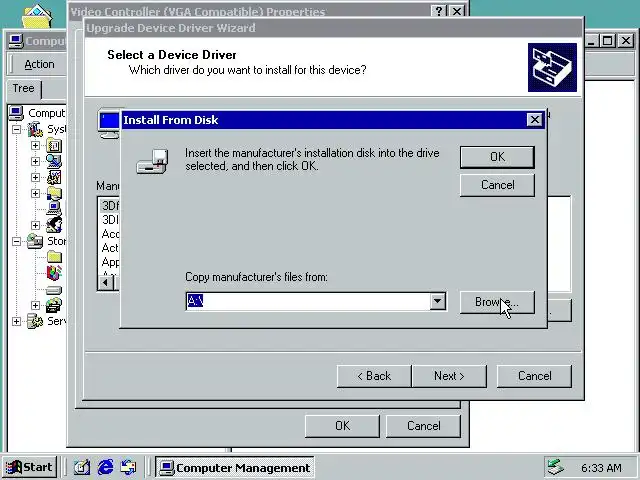Expand the Shared Folders tree node

[x=36, y=193]
